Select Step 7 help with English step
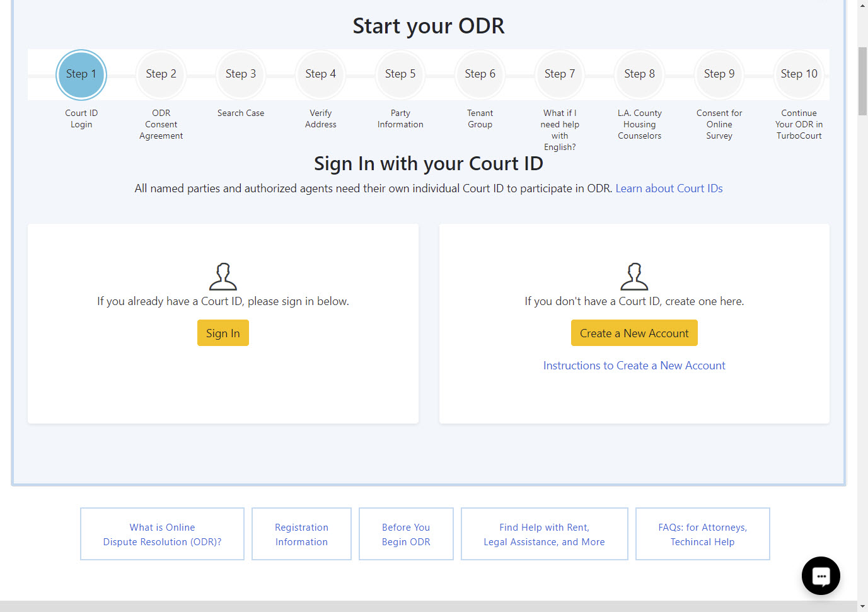 560,74
